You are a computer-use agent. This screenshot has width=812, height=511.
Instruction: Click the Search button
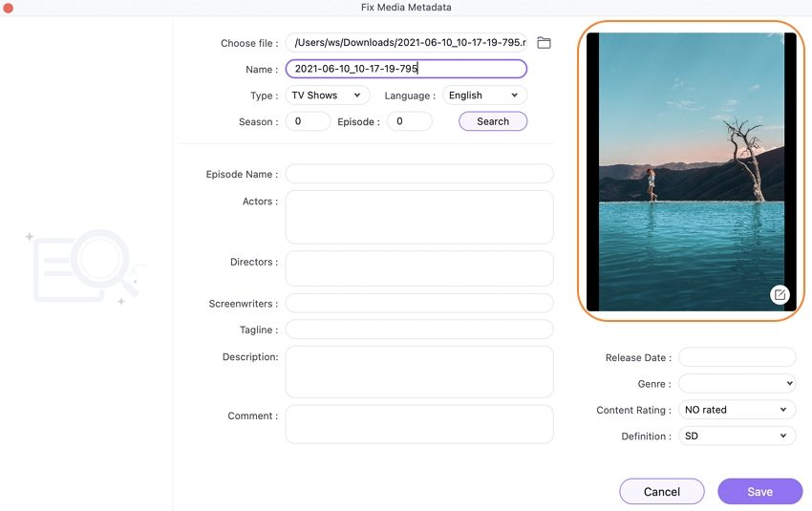(x=493, y=121)
